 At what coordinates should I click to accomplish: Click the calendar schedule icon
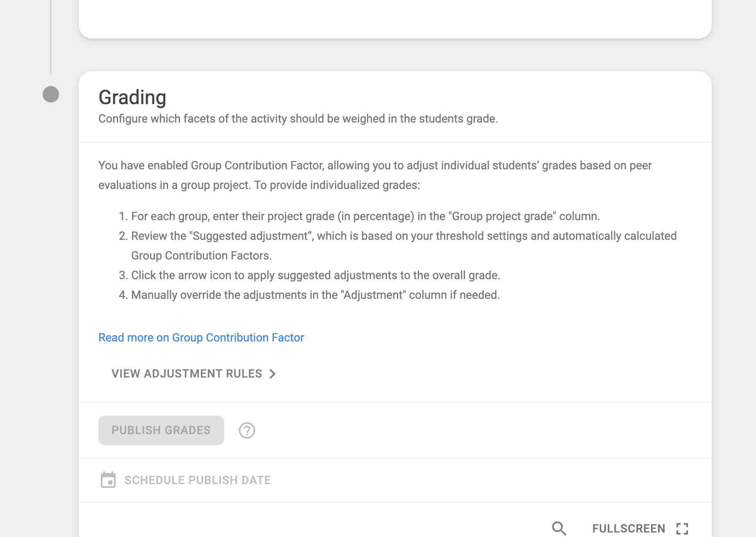click(x=108, y=480)
